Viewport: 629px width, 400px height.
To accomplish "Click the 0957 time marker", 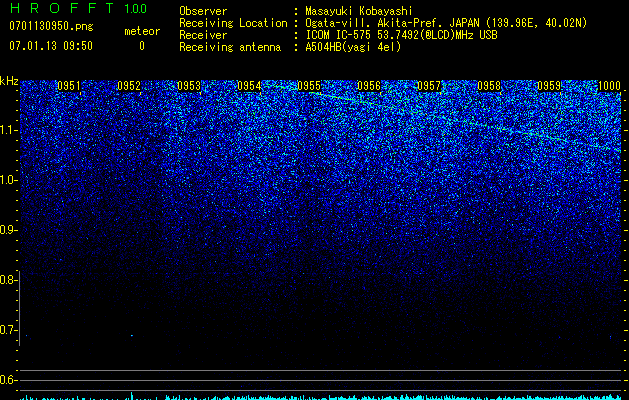I will [x=429, y=86].
